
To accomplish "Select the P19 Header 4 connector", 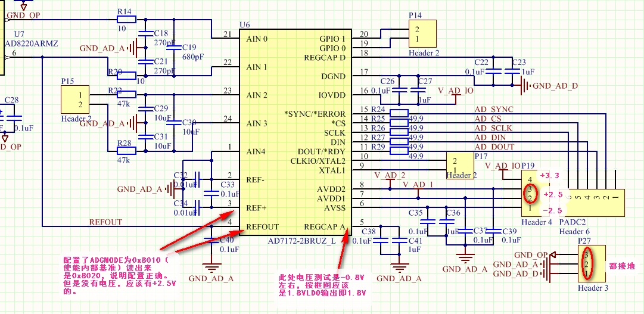I will click(x=536, y=193).
